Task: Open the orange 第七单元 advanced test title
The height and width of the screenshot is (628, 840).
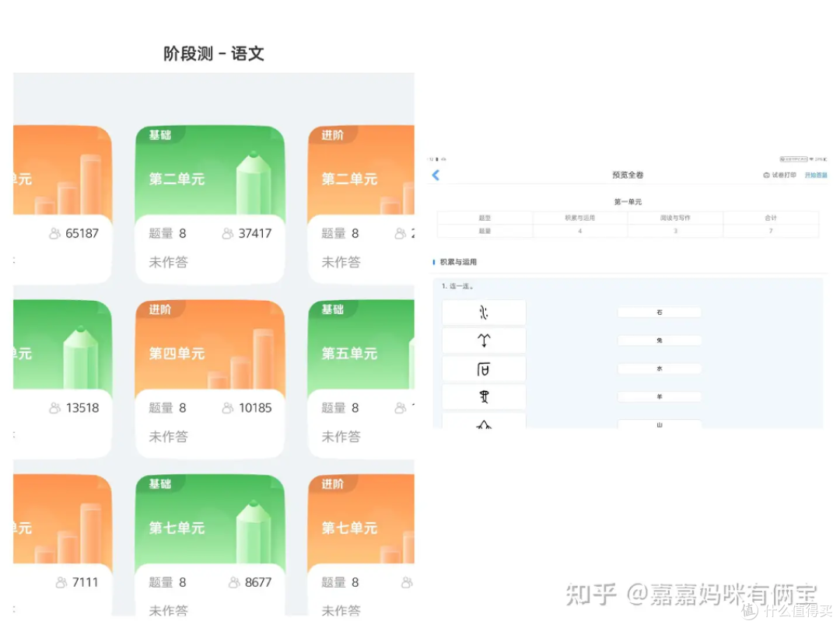Action: click(x=349, y=528)
